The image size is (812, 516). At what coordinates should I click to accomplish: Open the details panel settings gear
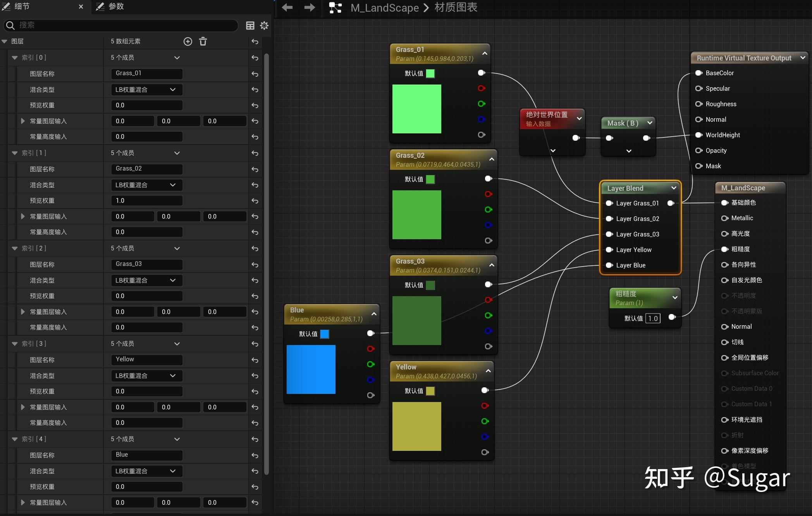coord(264,26)
